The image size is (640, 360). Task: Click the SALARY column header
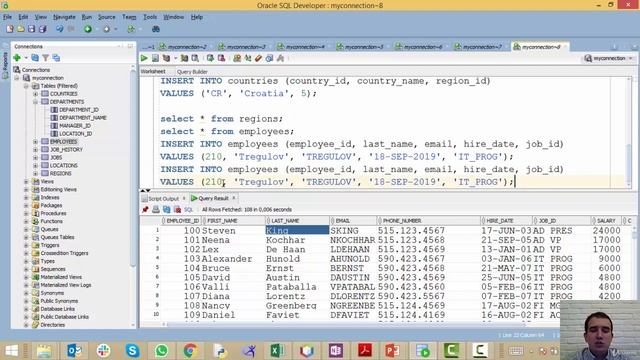[606, 221]
